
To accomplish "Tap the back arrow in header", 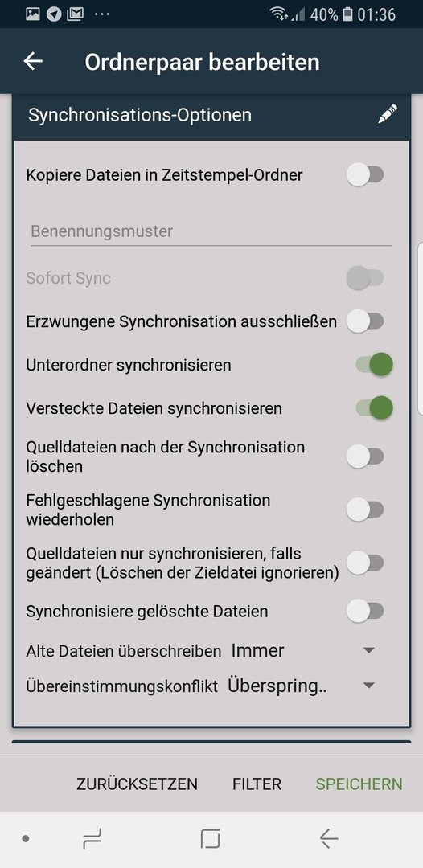I will click(x=33, y=61).
